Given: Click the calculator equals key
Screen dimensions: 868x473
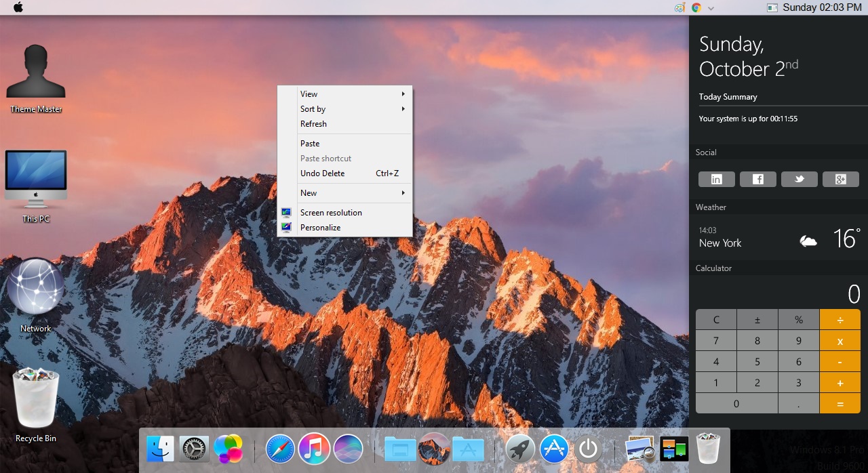Looking at the screenshot, I should pos(840,403).
